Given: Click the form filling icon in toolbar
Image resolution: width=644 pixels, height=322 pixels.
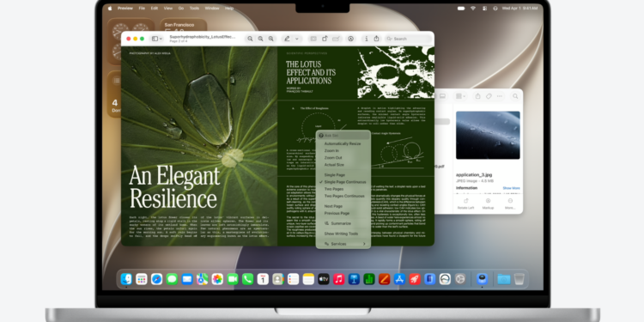Looking at the screenshot, I should tap(336, 39).
